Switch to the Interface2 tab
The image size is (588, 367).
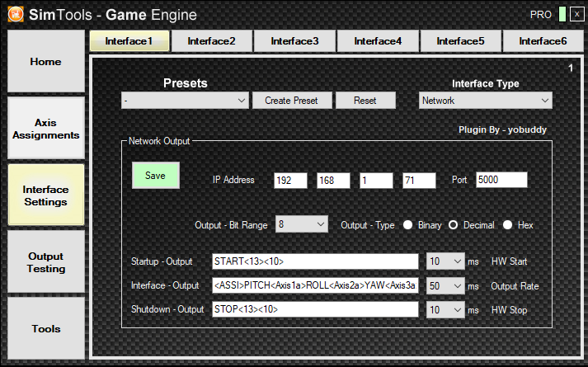(x=212, y=41)
